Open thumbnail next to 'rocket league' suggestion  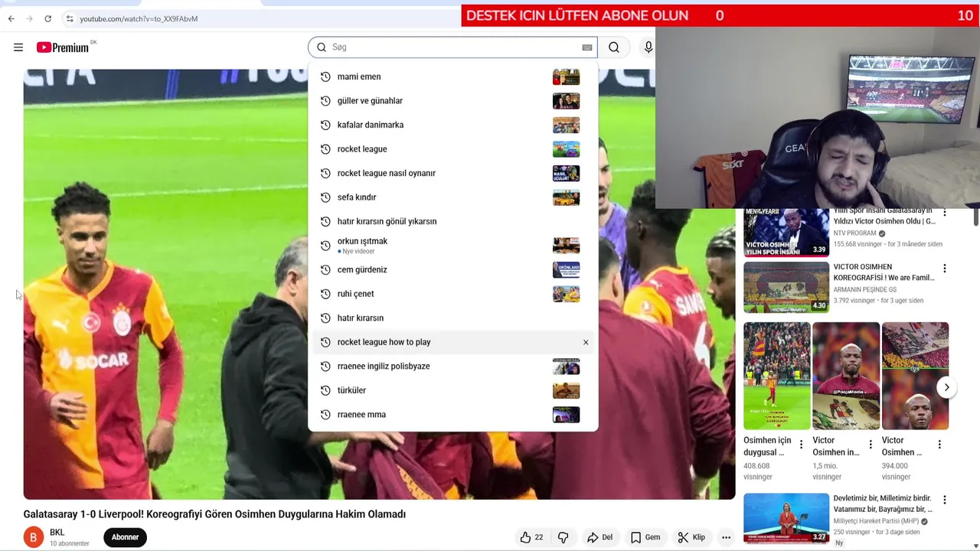(566, 149)
